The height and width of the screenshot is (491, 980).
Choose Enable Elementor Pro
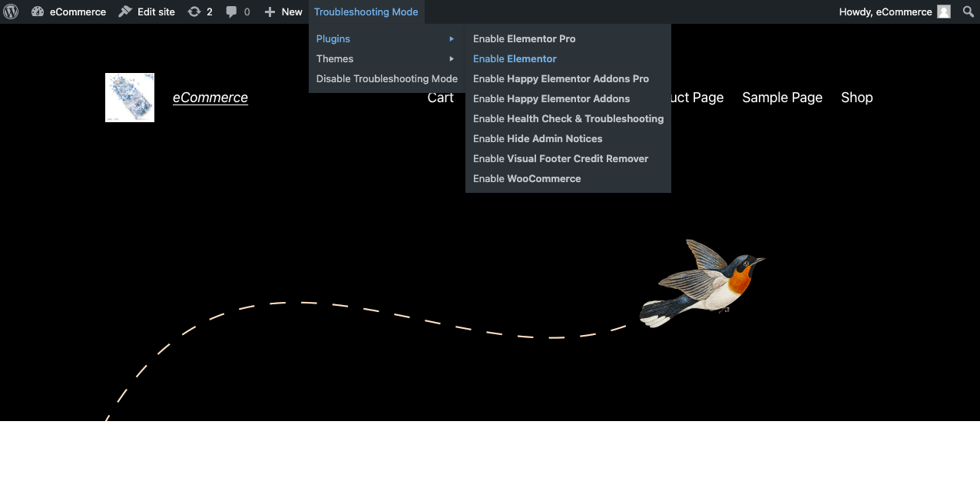pos(568,38)
